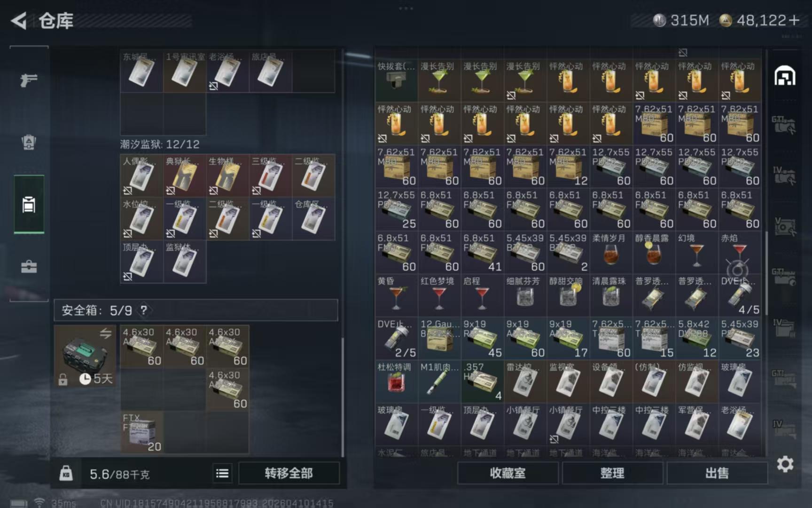Tap the 潮汐监狱: 12/12 section header
This screenshot has width=812, height=508.
coord(160,144)
